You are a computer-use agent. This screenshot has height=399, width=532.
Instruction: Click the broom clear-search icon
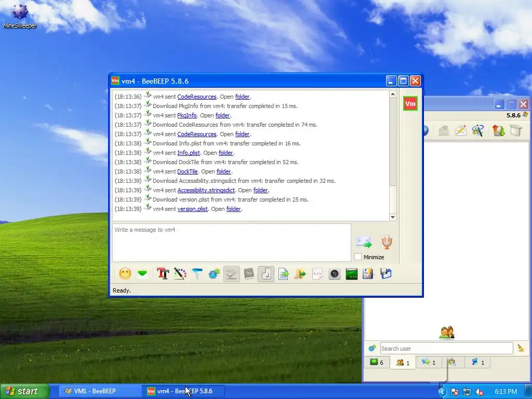coord(521,348)
